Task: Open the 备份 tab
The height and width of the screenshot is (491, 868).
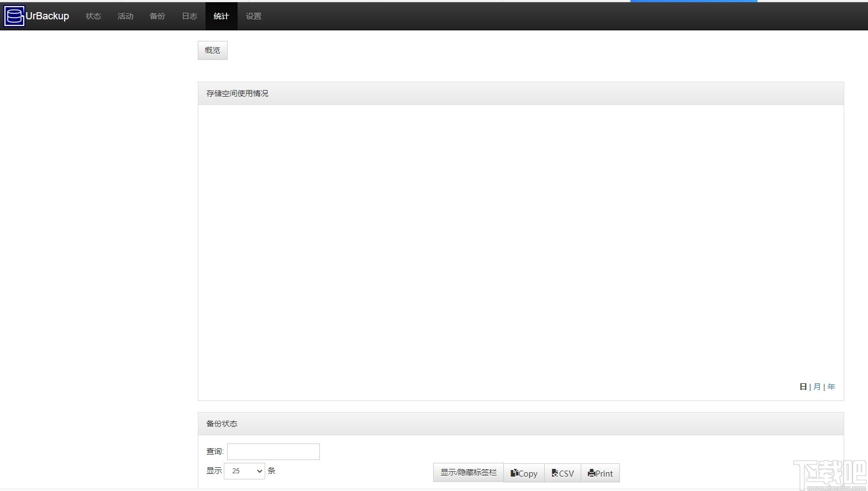Action: (x=157, y=16)
